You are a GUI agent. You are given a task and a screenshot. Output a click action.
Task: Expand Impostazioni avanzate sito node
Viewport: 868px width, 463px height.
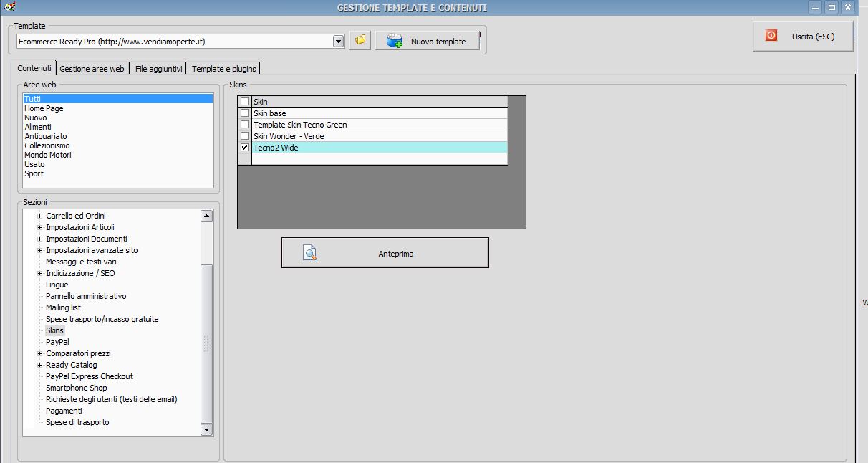pos(40,250)
